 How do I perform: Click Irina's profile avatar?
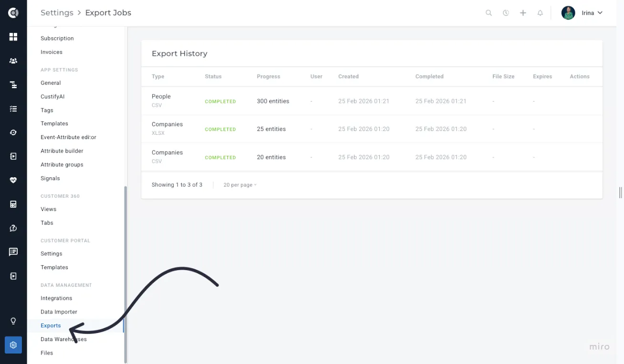(x=568, y=13)
